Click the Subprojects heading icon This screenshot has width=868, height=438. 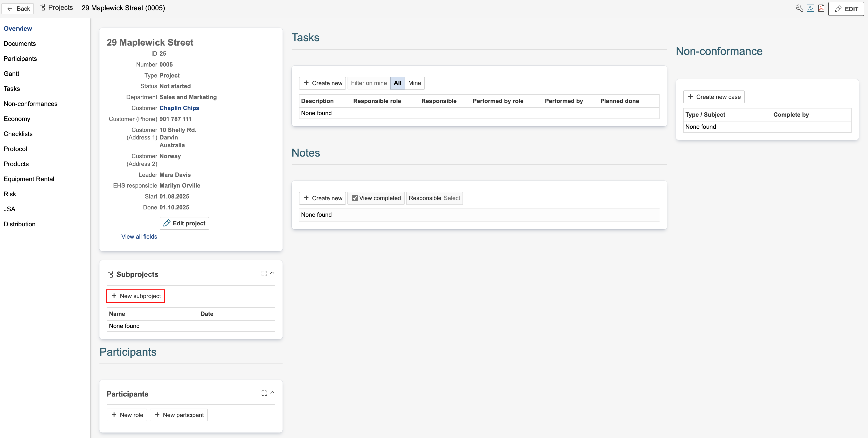pos(110,274)
